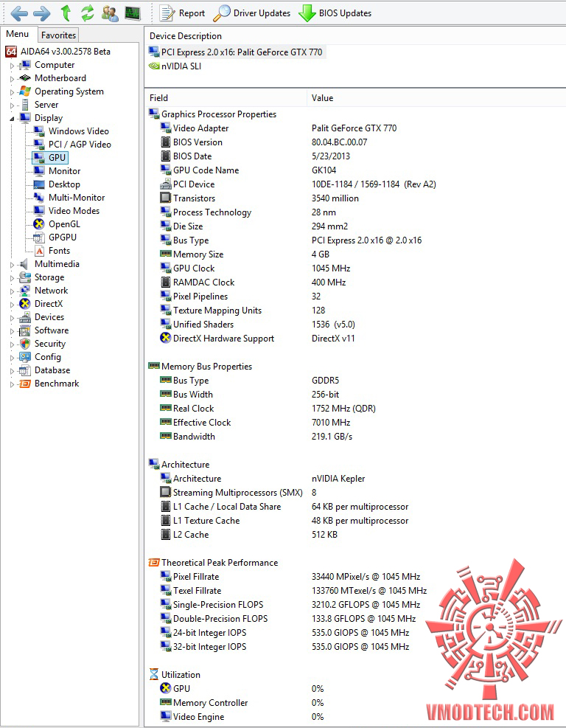Select PCI Express 2.0 x16 Palit GeForce device
566x728 pixels.
pos(236,52)
